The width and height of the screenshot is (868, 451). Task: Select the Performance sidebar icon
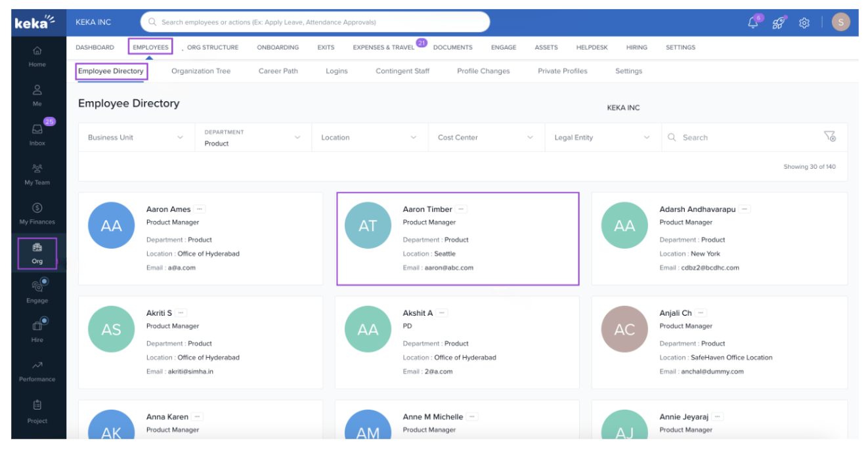point(37,371)
